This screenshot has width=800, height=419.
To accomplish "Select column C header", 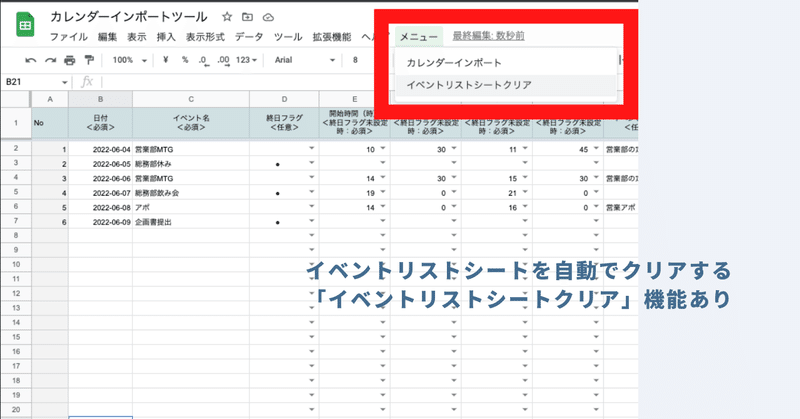I will click(191, 99).
